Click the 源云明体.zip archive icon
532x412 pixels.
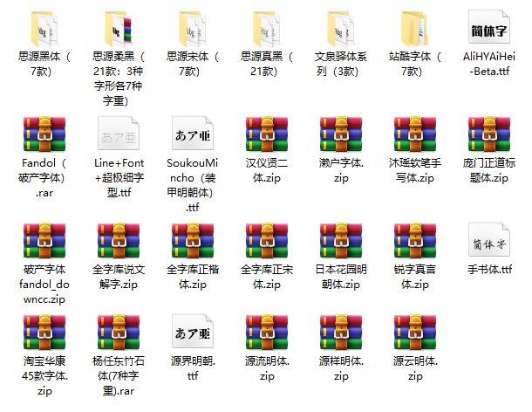(x=415, y=333)
